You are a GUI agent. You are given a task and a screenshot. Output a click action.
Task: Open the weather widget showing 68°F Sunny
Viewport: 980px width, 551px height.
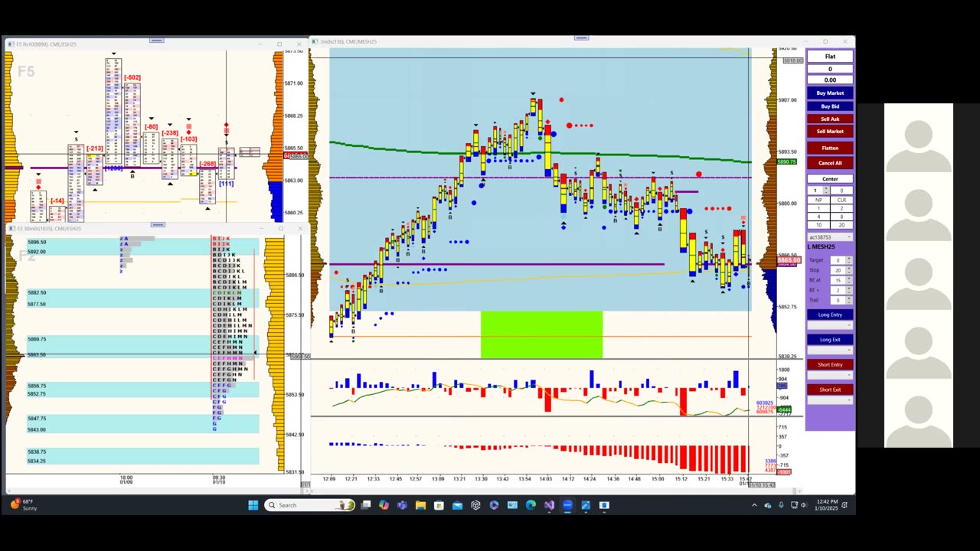[x=24, y=505]
